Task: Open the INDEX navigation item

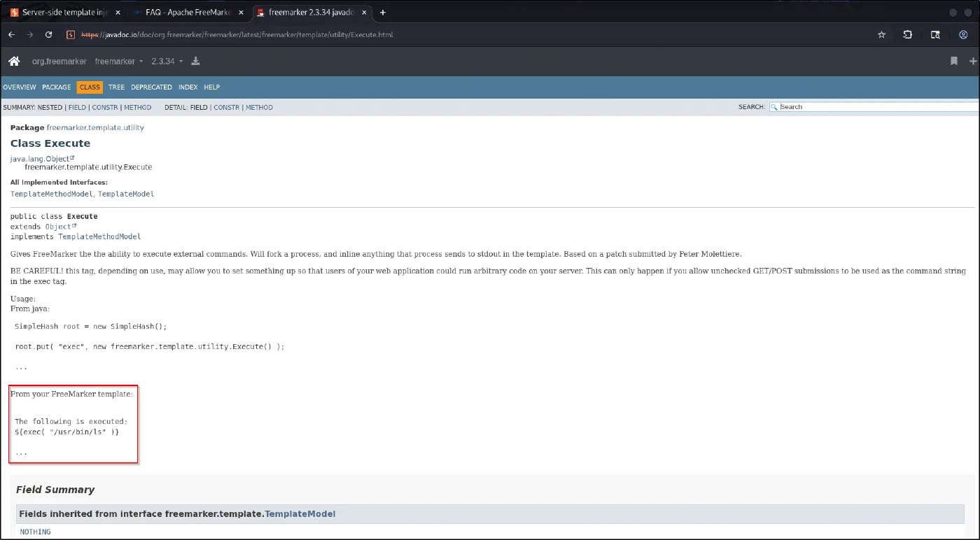Action: [x=188, y=87]
